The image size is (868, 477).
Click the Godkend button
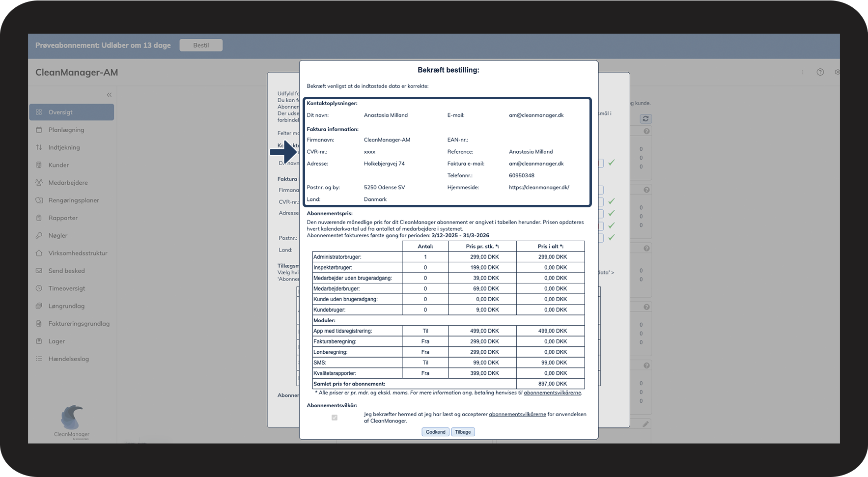435,432
